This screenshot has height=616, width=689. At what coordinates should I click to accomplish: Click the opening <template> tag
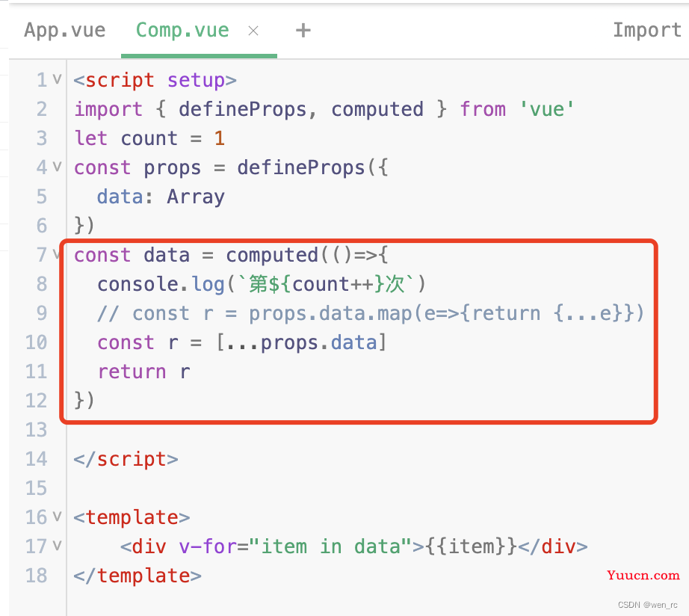coord(132,517)
